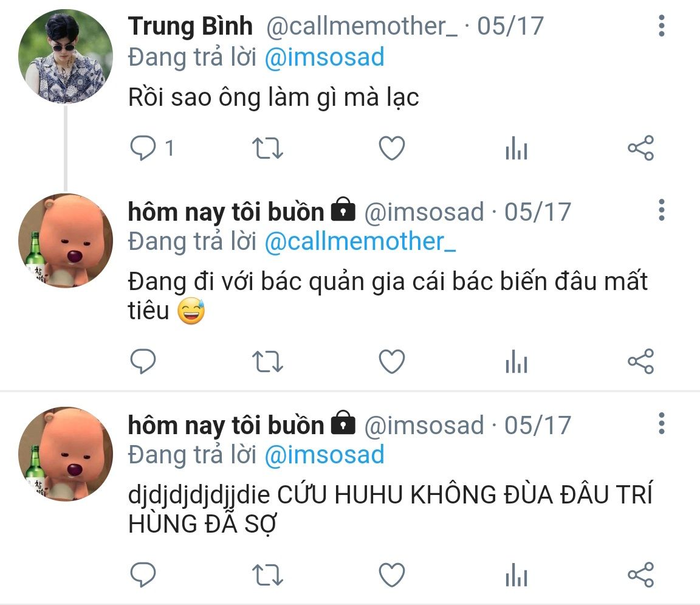This screenshot has height=605, width=700.
Task: Like the 'CỨU HUHU' tweet
Action: (391, 575)
